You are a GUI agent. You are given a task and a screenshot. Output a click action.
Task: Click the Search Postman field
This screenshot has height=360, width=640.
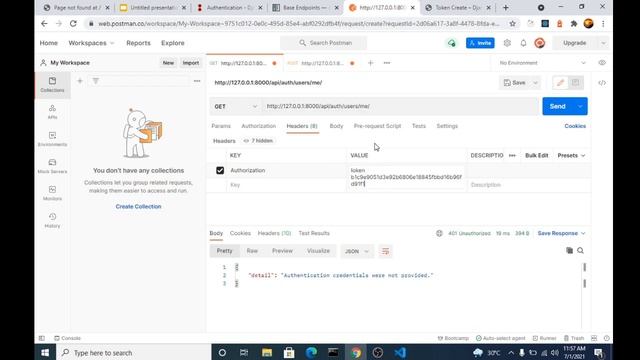coord(323,43)
